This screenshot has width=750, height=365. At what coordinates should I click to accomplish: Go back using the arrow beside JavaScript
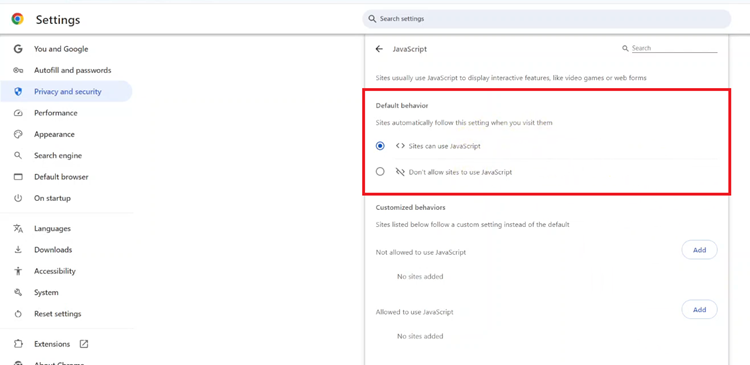(x=379, y=49)
